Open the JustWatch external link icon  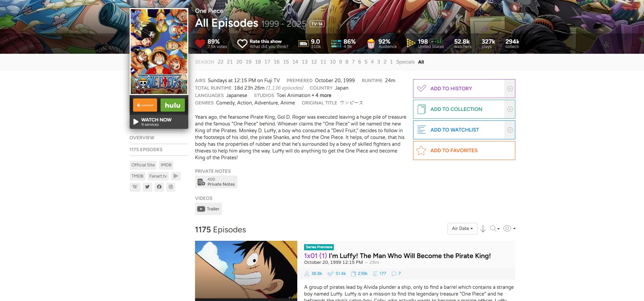coord(175,176)
